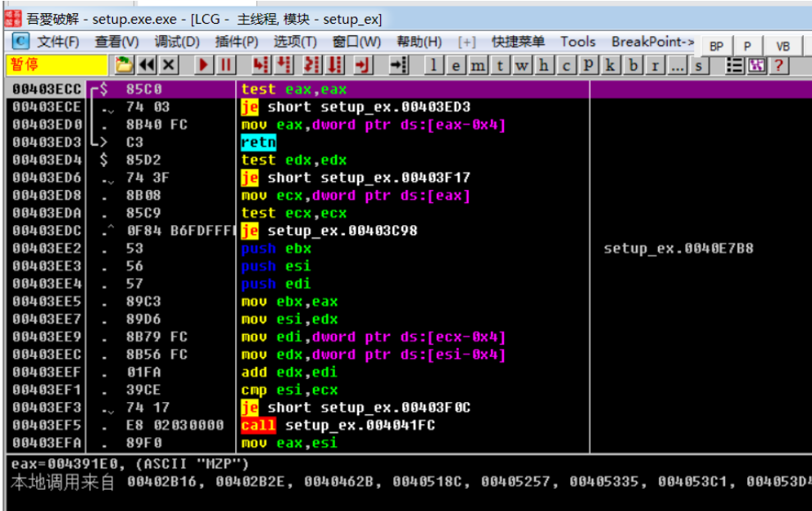Run the program with the red play icon
The image size is (812, 511).
point(203,66)
